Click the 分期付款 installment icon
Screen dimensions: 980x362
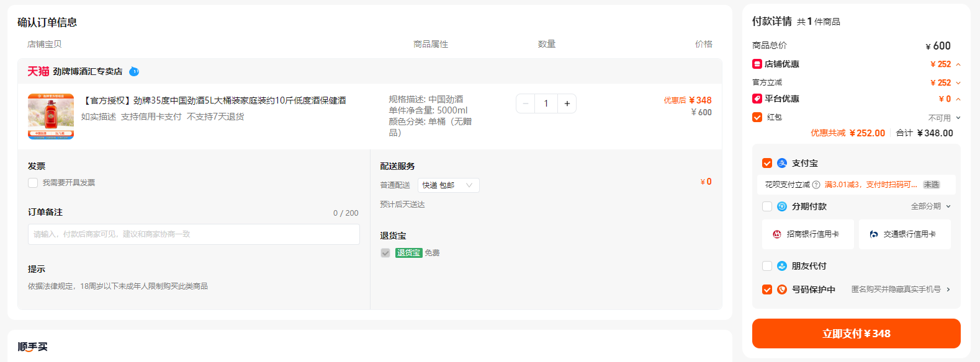pos(782,206)
